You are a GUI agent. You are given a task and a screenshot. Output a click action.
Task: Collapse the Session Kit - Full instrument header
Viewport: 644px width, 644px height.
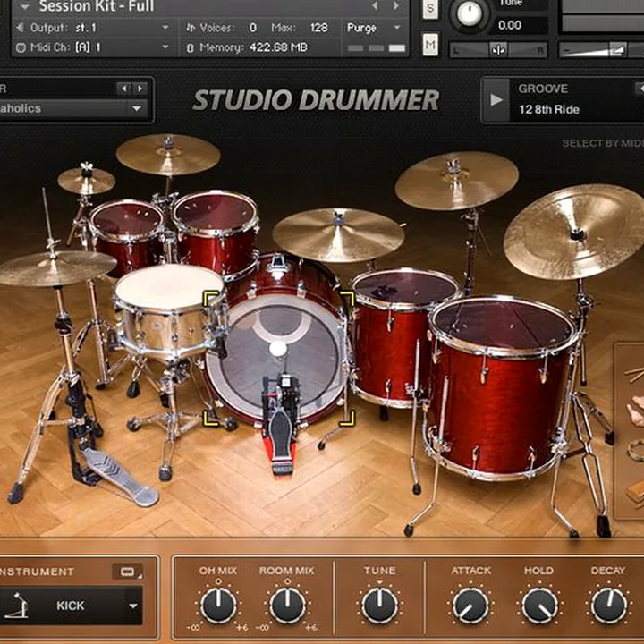(x=25, y=6)
